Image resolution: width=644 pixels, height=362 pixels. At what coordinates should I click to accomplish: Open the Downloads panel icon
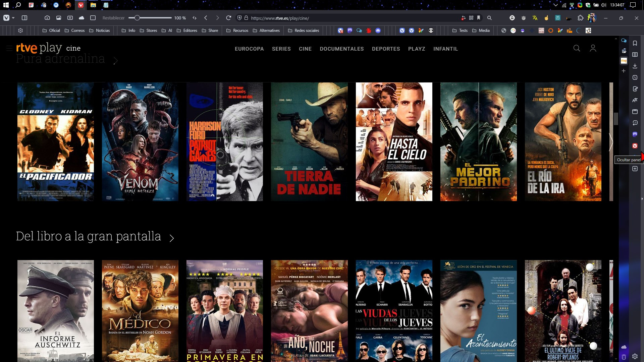tap(635, 66)
